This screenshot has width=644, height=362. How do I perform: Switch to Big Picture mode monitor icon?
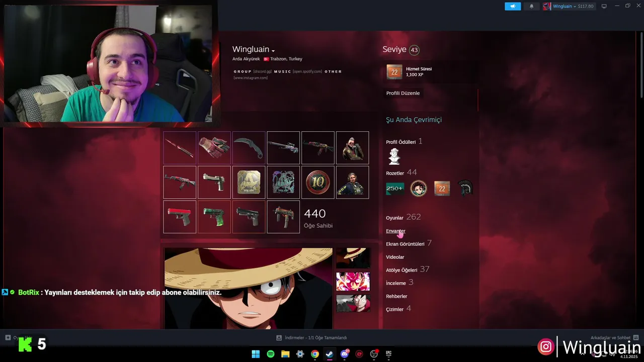tap(604, 6)
